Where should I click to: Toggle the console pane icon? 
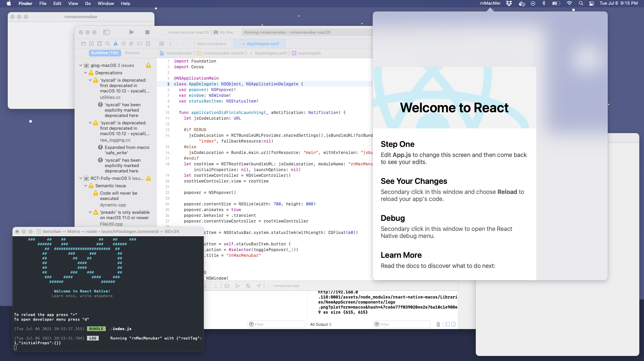pyautogui.click(x=454, y=324)
